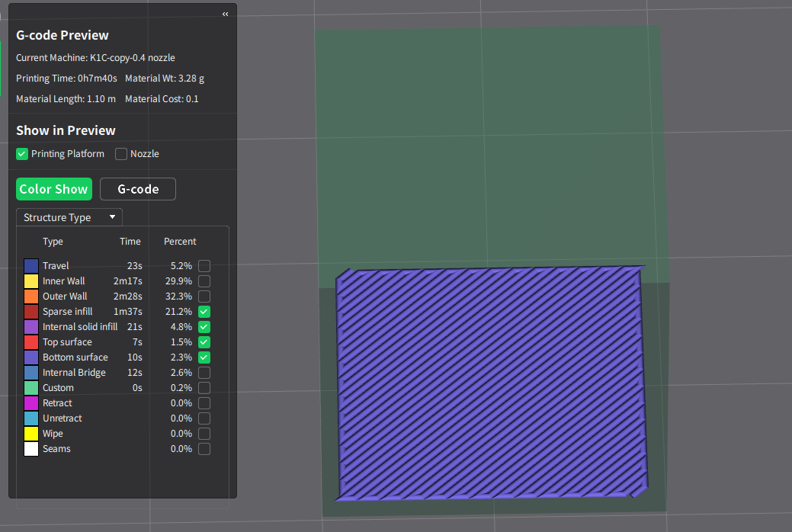This screenshot has width=792, height=532.
Task: Click the Travel color swatch
Action: click(31, 266)
